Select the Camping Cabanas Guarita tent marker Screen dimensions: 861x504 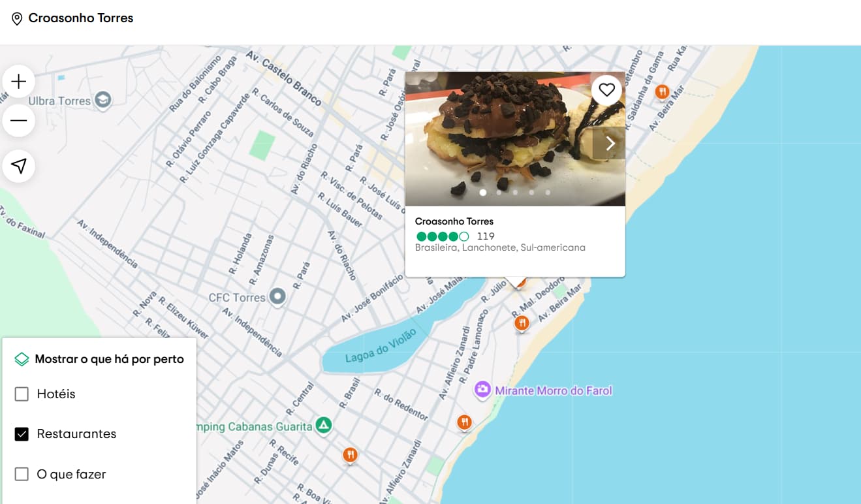[323, 426]
